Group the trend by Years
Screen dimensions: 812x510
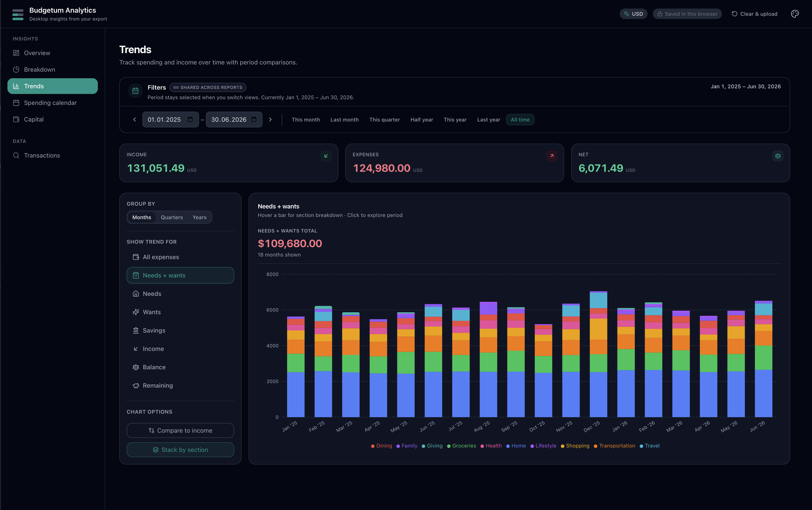(x=200, y=217)
